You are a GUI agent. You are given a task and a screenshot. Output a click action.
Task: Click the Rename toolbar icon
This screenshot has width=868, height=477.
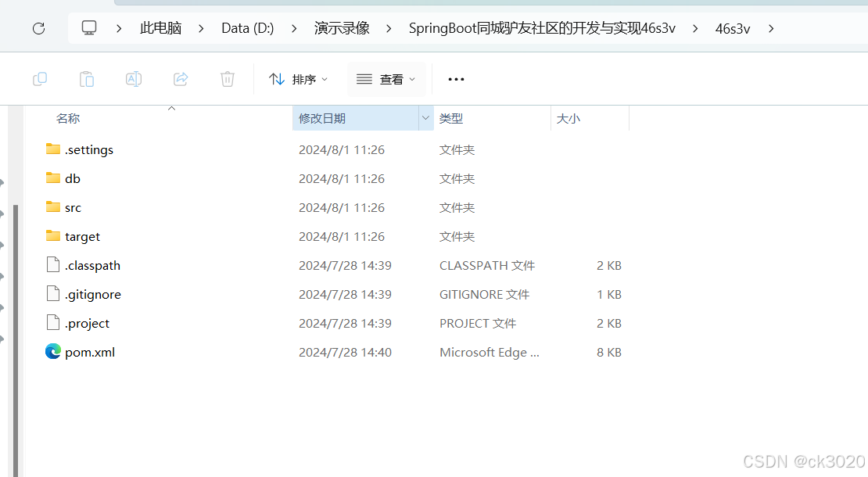point(134,79)
